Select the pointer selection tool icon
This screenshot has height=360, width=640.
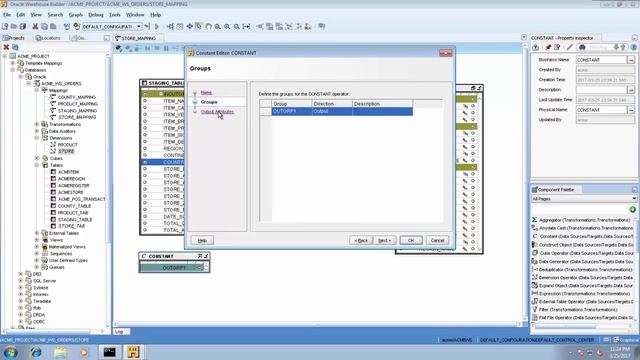pyautogui.click(x=199, y=27)
